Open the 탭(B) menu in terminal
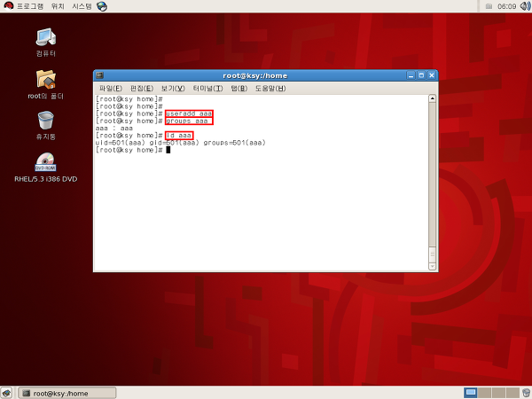 tap(239, 89)
